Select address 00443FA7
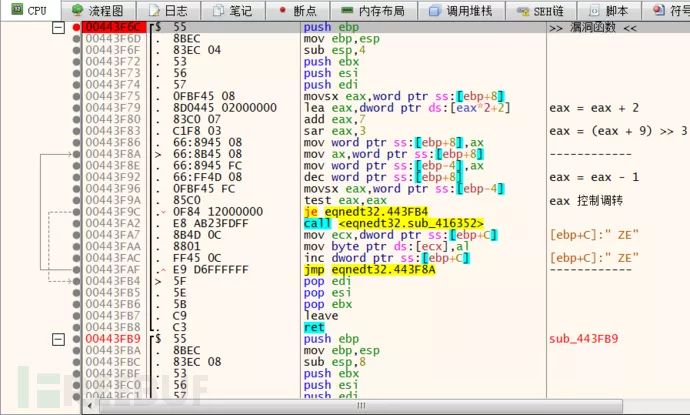The image size is (690, 415). pos(113,235)
